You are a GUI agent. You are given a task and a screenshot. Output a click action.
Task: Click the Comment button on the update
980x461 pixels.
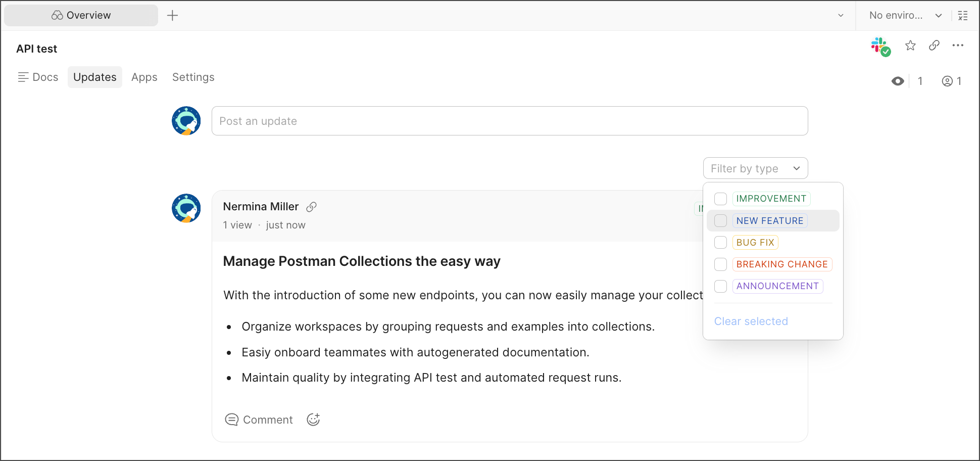pos(259,420)
